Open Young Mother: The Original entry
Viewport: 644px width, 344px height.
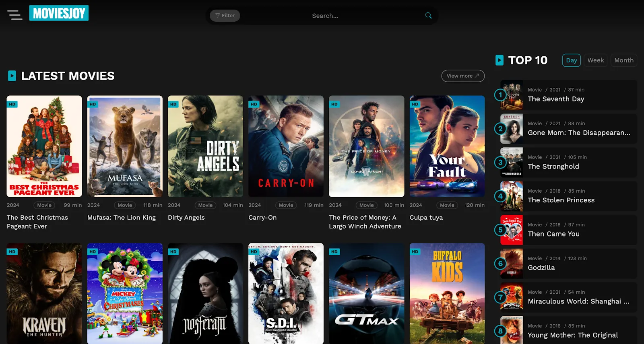(x=573, y=335)
